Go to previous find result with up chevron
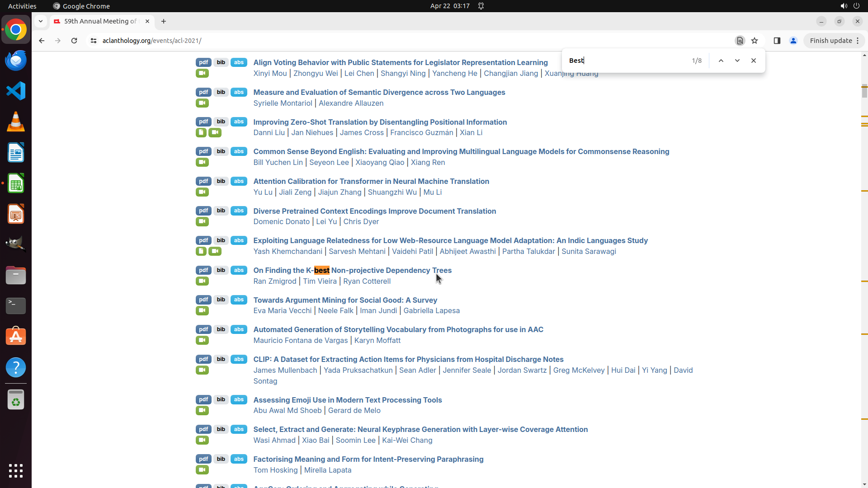868x488 pixels. pyautogui.click(x=721, y=61)
